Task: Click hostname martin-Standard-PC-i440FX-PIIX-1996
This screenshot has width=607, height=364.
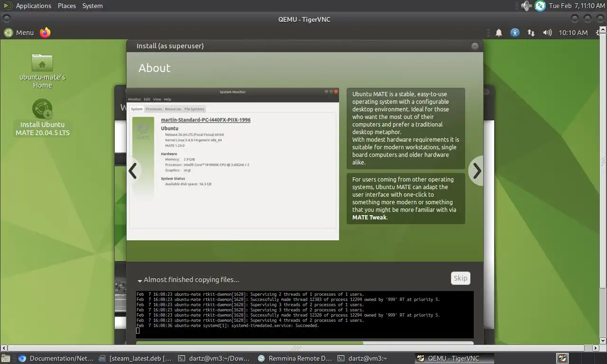Action: (206, 120)
